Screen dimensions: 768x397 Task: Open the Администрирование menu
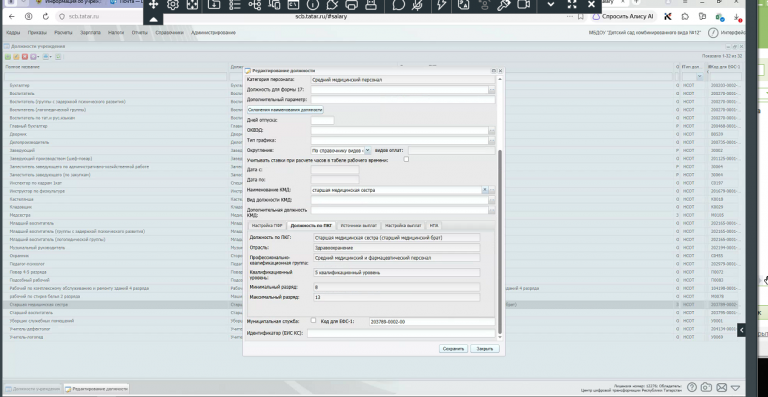(214, 33)
